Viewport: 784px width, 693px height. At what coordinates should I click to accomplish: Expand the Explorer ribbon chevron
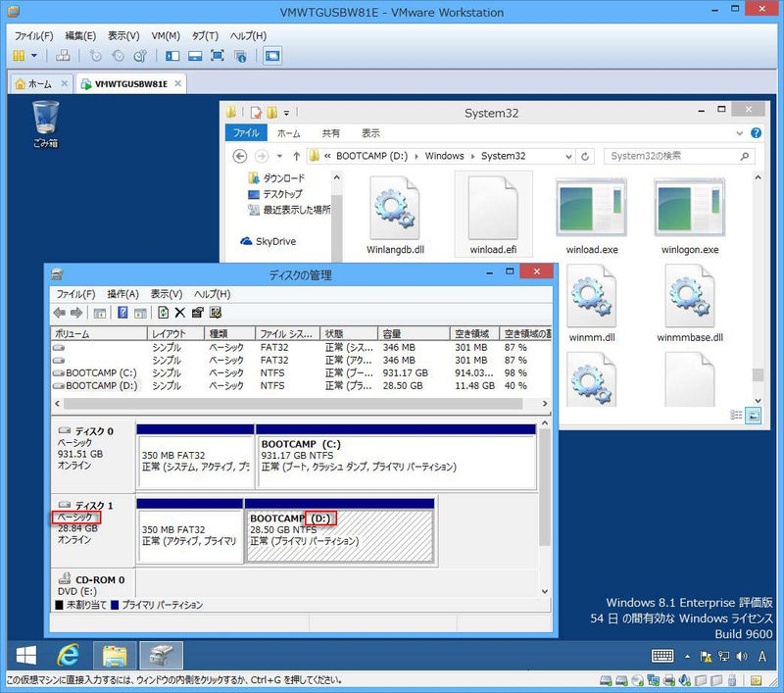740,133
